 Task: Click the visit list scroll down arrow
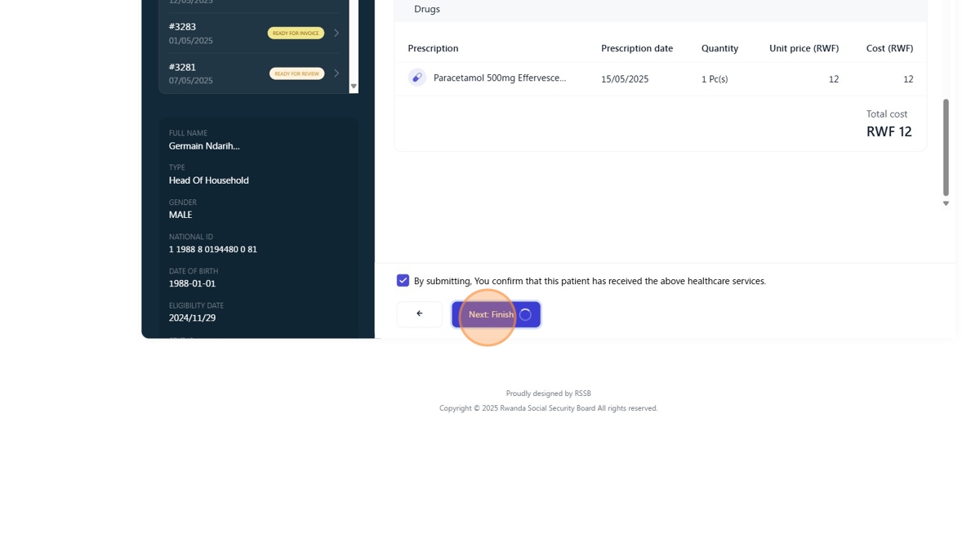(x=354, y=86)
